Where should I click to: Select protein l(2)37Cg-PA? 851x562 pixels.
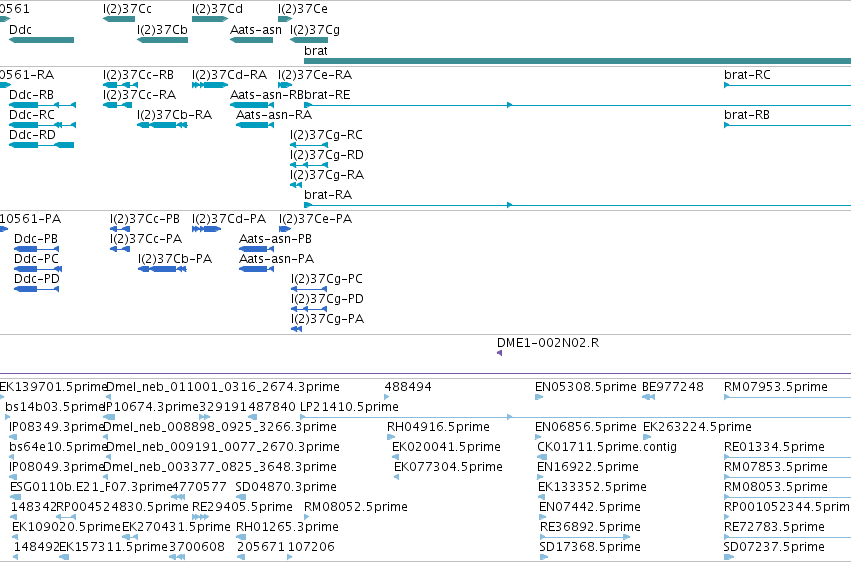296,329
